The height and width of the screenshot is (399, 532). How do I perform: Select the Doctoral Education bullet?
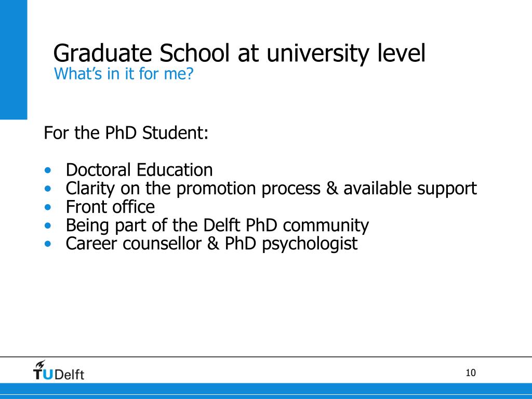pos(139,170)
